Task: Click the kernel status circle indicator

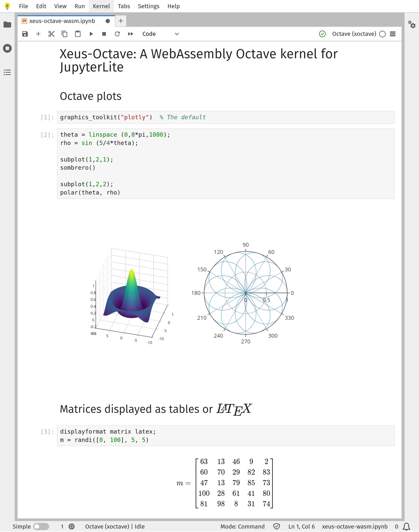Action: point(382,34)
